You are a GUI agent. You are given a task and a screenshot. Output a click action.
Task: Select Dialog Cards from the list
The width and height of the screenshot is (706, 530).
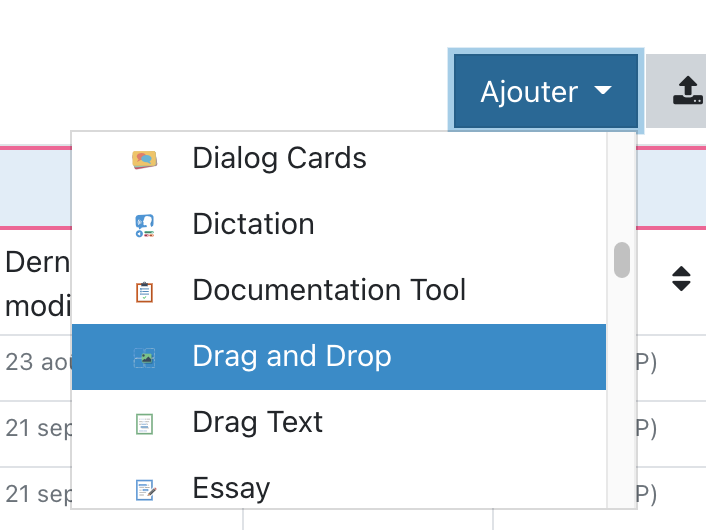[279, 158]
